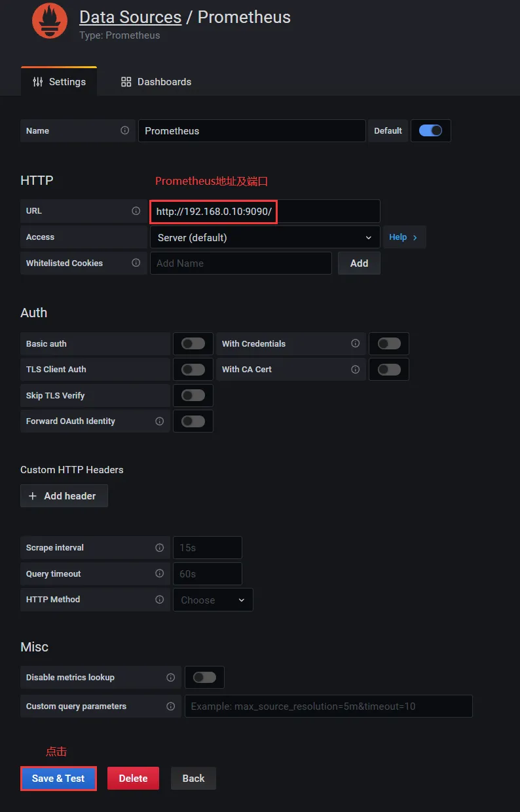Click the Whitelisted Cookies info icon
The image size is (520, 812).
[136, 263]
